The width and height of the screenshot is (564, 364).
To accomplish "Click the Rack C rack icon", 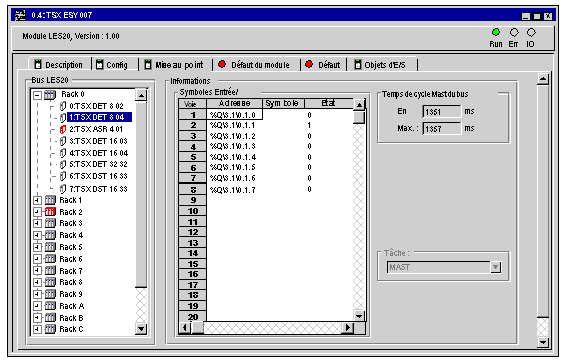I will click(x=50, y=329).
